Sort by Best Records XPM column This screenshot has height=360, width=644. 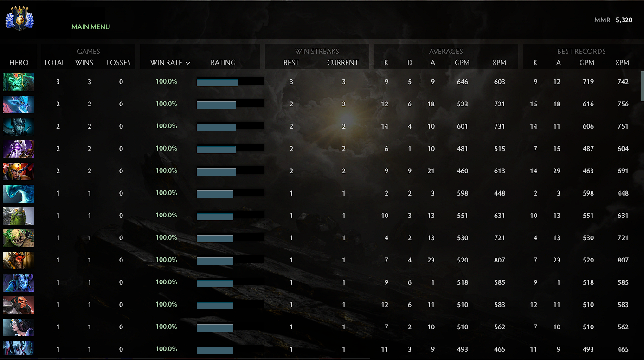(622, 63)
